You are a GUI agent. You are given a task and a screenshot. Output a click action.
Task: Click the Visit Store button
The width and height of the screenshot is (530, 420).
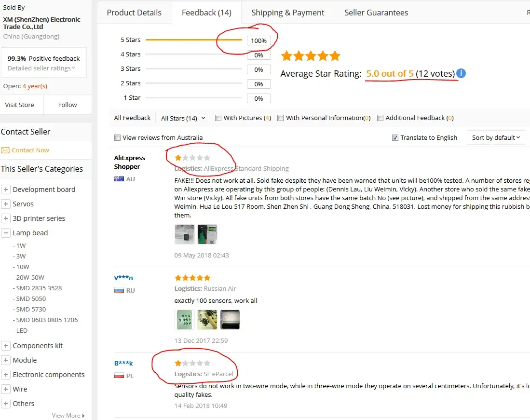19,105
